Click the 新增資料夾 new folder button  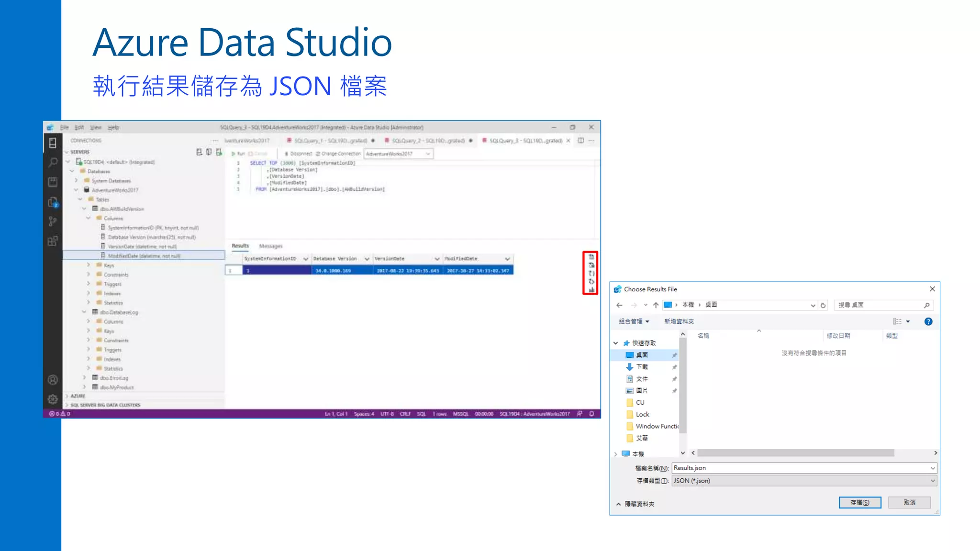679,321
